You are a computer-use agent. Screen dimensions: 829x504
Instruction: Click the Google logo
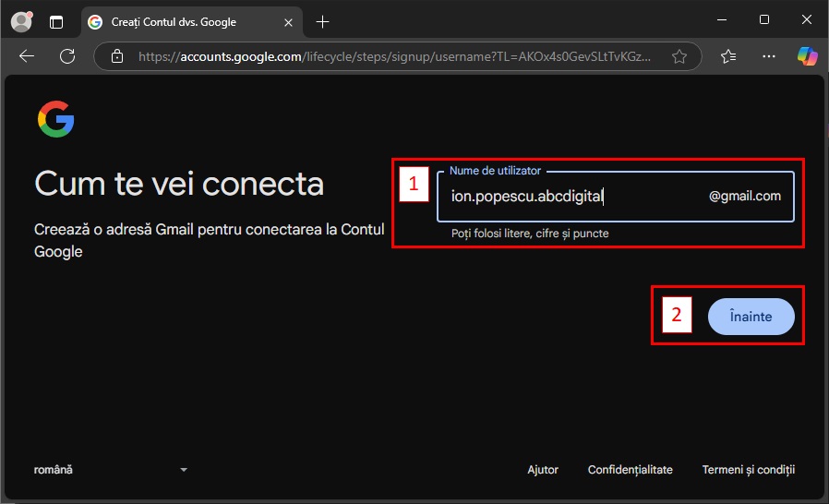55,120
